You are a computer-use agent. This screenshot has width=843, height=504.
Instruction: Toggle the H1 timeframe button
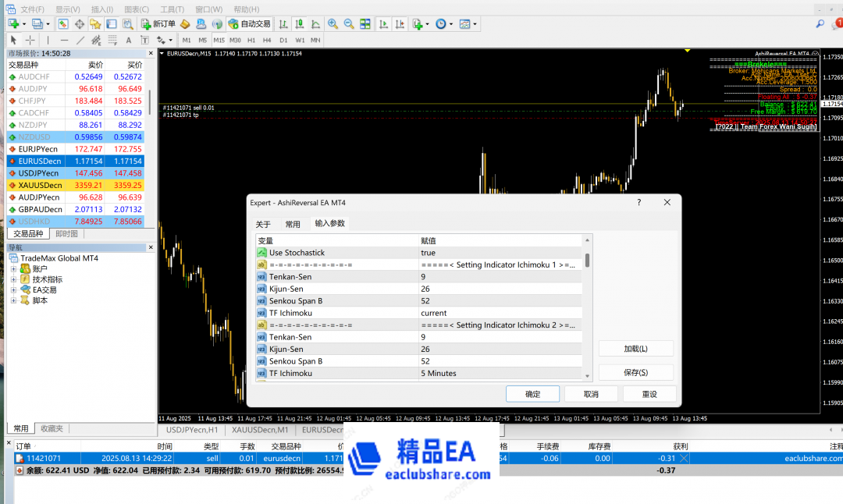251,40
